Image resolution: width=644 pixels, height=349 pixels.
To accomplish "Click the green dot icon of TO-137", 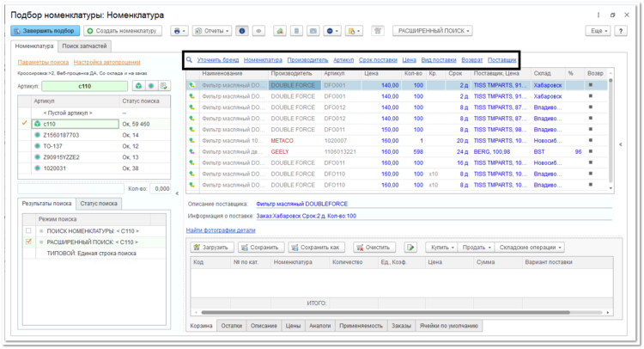I will point(38,146).
